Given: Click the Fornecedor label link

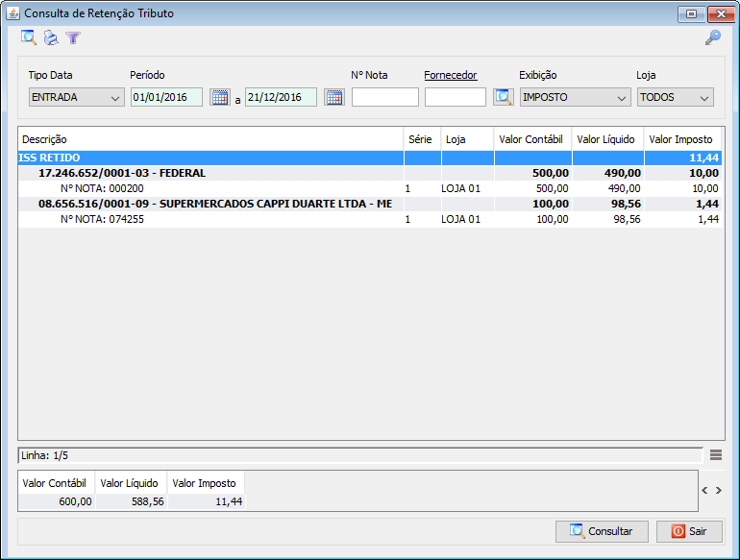Looking at the screenshot, I should click(x=450, y=75).
